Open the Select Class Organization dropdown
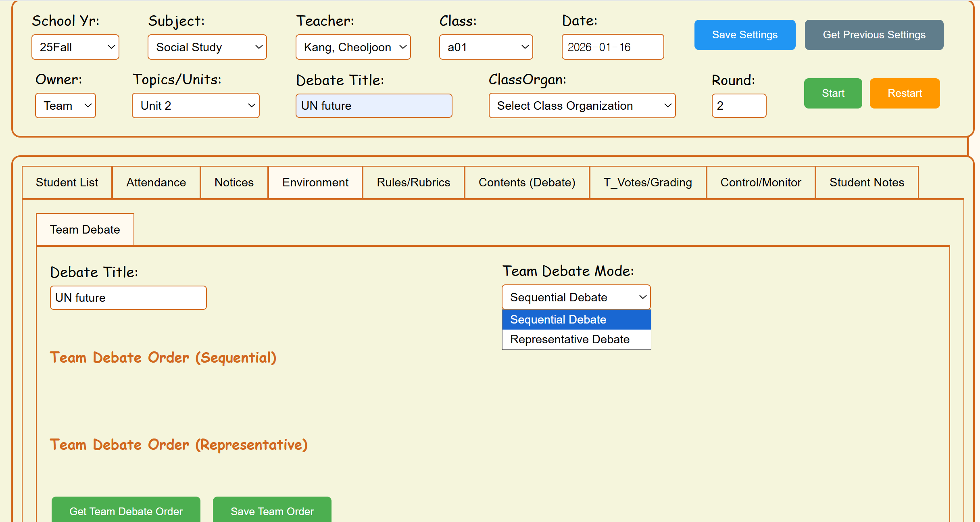980x522 pixels. pos(582,106)
